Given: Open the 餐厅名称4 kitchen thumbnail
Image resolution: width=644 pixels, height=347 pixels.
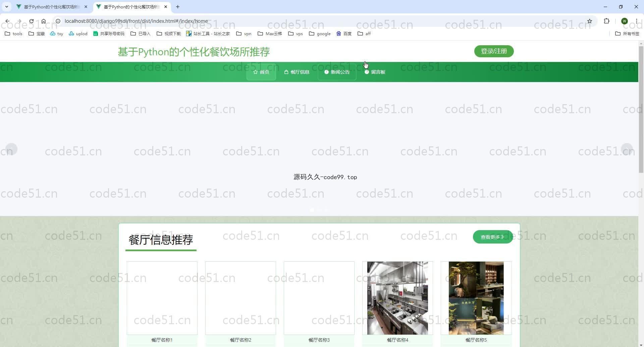Looking at the screenshot, I should tap(397, 298).
